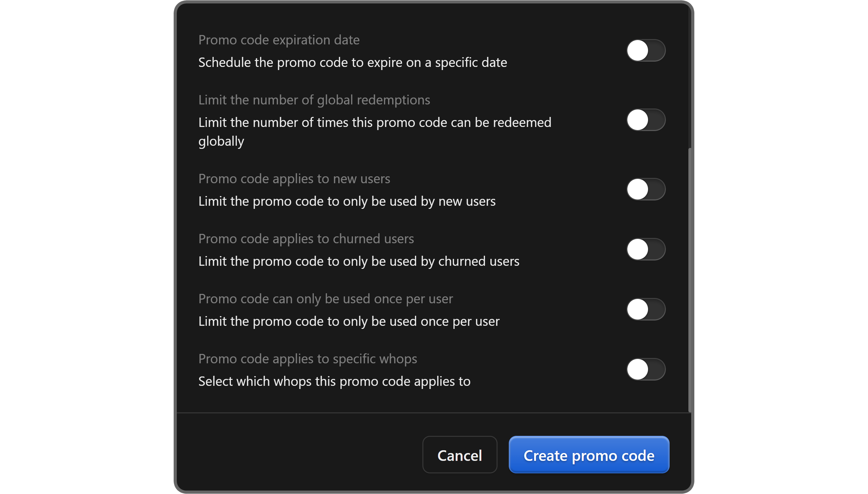Click the dialog's vertical scrollbar

(x=689, y=278)
